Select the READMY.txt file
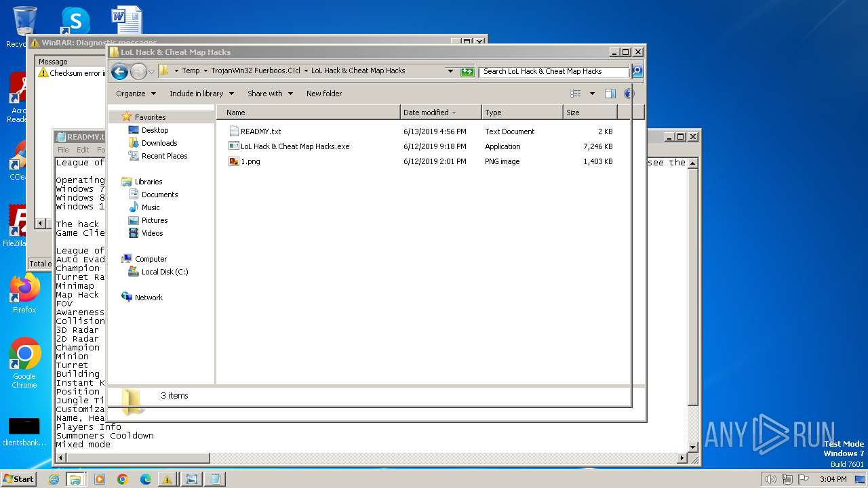The width and height of the screenshot is (868, 488). 260,131
